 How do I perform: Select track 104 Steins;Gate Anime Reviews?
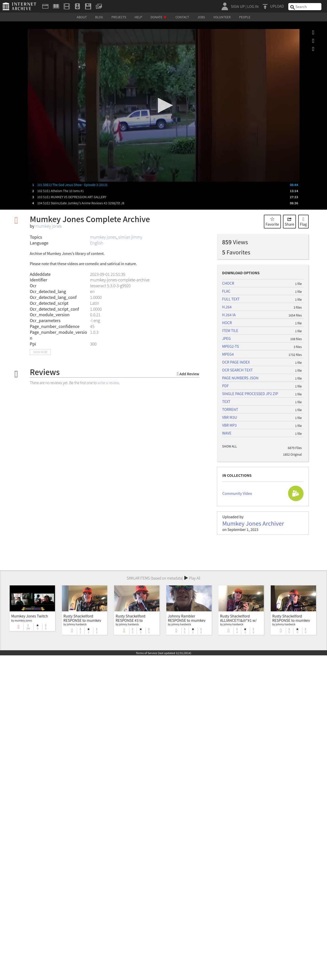point(163,203)
